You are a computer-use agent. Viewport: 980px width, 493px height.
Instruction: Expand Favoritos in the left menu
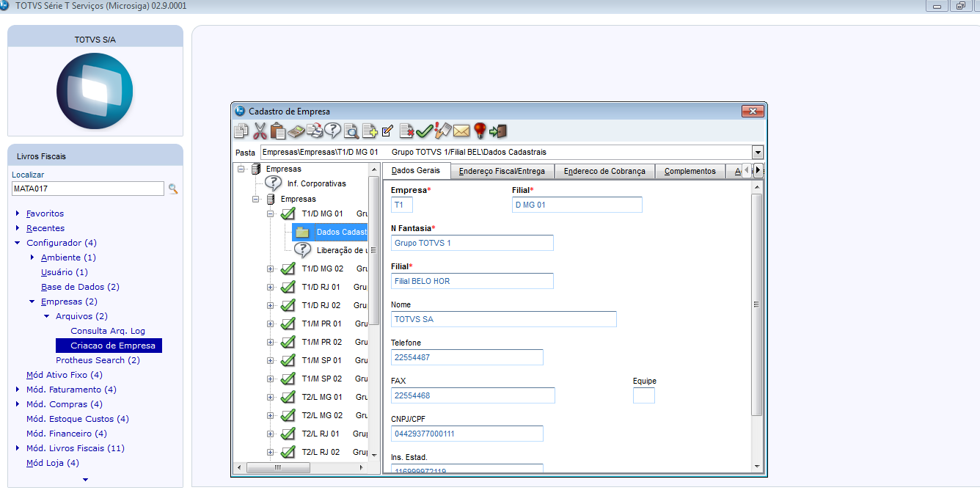point(18,213)
